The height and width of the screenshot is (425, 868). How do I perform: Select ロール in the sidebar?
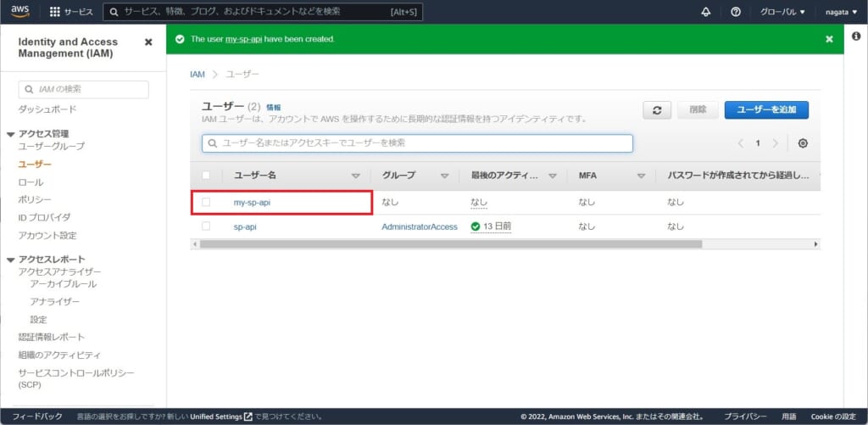click(31, 182)
